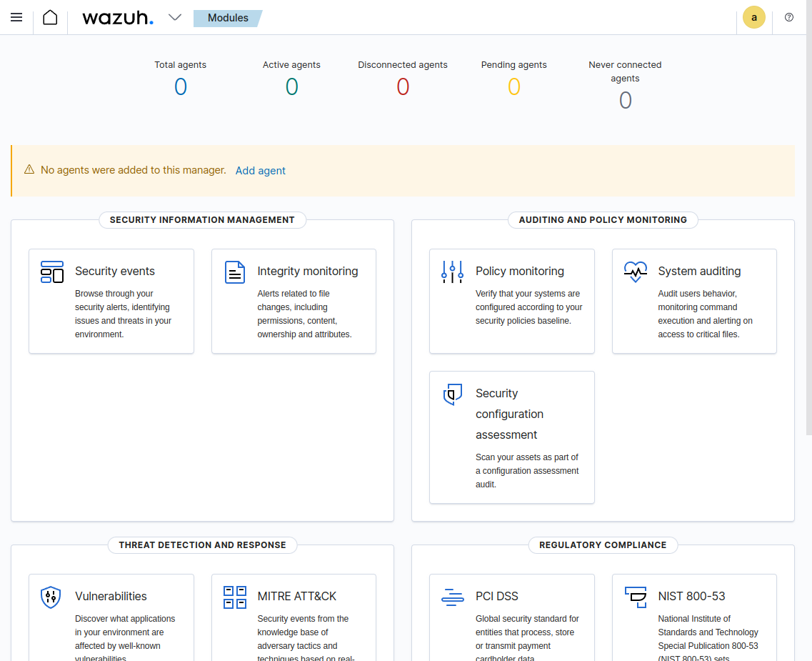This screenshot has height=661, width=812.
Task: Click the Vulnerabilities shield icon
Action: point(51,597)
